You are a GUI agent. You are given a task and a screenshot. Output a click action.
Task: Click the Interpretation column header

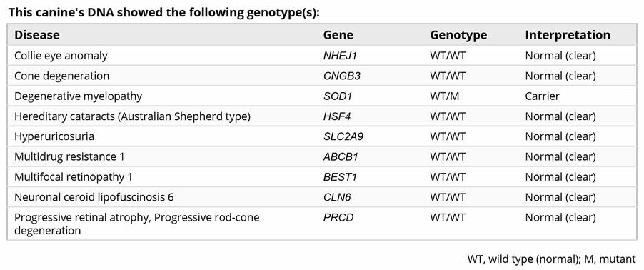click(568, 35)
